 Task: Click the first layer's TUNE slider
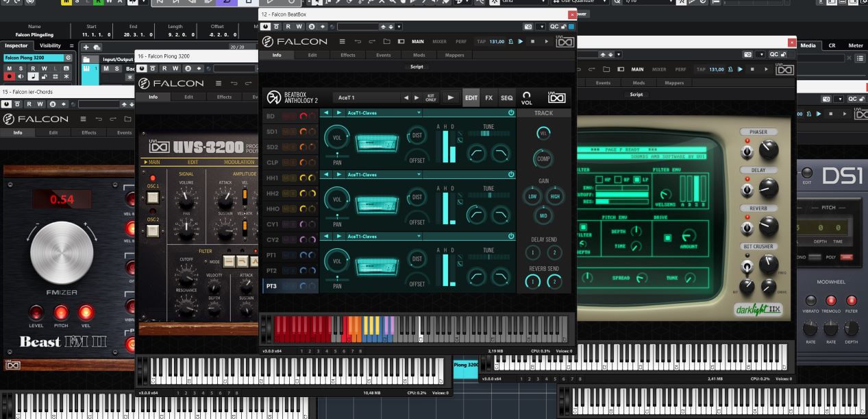488,133
